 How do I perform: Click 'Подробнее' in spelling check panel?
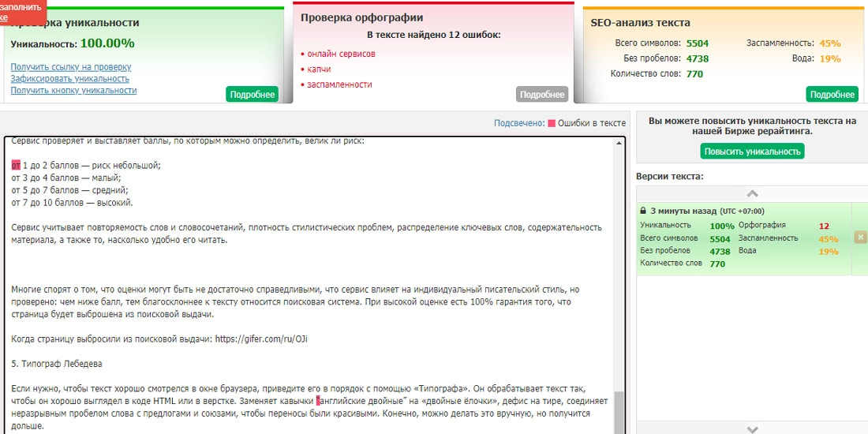coord(542,95)
